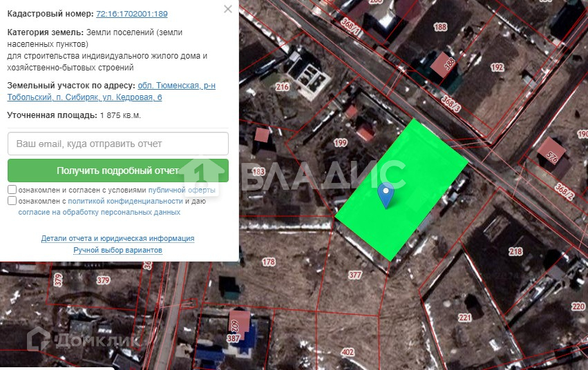Screen dimensions: 588x370
Task: Open 'Детали отчета и юридическая информация' link
Action: (117, 238)
